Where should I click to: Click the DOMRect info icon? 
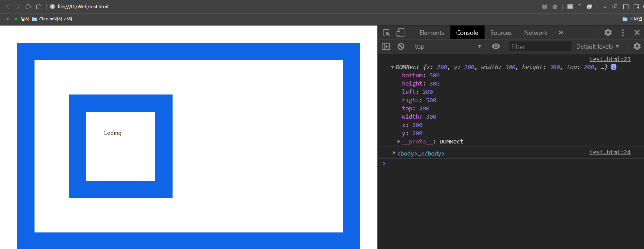coord(614,67)
